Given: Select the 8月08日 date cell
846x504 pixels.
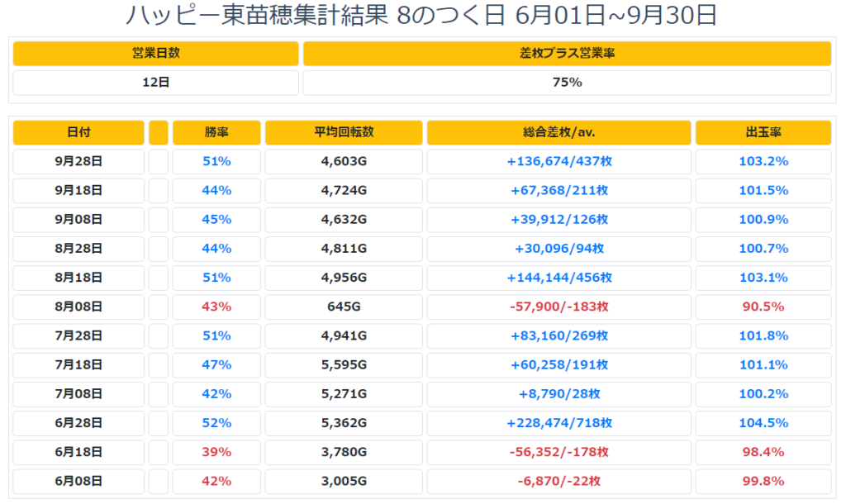Looking at the screenshot, I should click(x=78, y=307).
